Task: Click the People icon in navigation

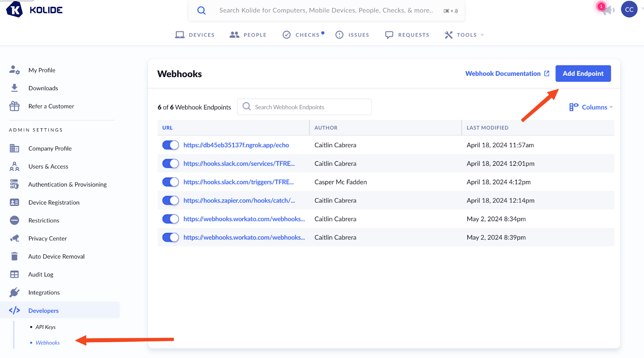Action: point(234,35)
